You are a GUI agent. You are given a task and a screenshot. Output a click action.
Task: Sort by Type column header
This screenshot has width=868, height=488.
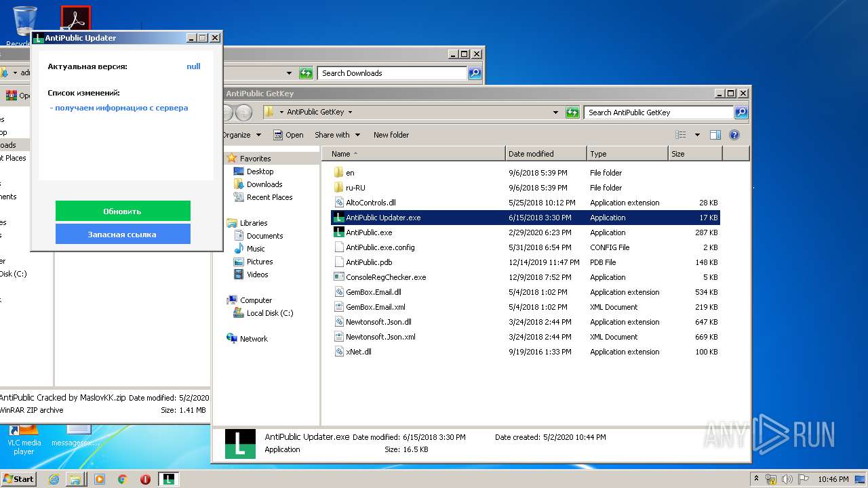[627, 154]
